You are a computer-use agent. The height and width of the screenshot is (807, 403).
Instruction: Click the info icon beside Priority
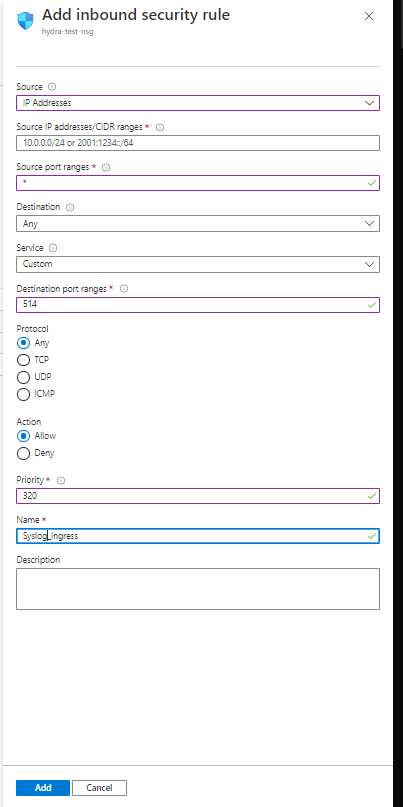[61, 480]
